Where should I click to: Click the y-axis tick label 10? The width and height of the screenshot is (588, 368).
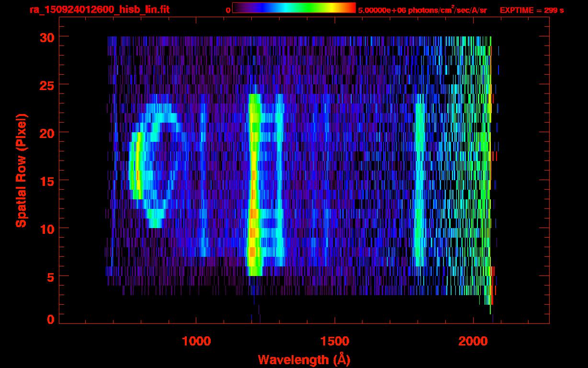pos(46,229)
